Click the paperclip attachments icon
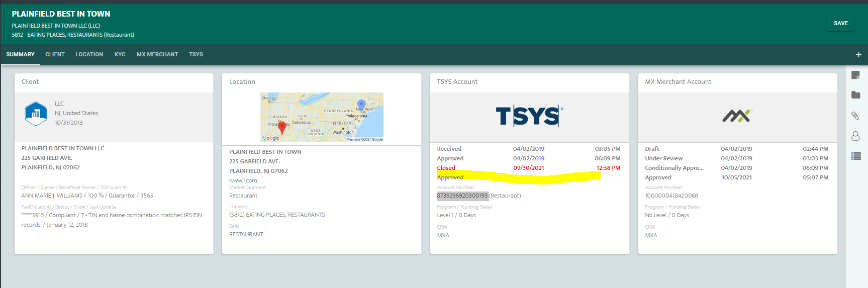Image resolution: width=868 pixels, height=288 pixels. (855, 116)
